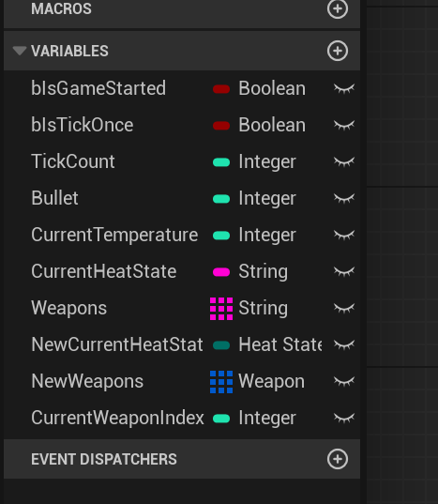Screen dimensions: 438x504
Task: Collapse the Variables section triangle
Action: coord(20,51)
